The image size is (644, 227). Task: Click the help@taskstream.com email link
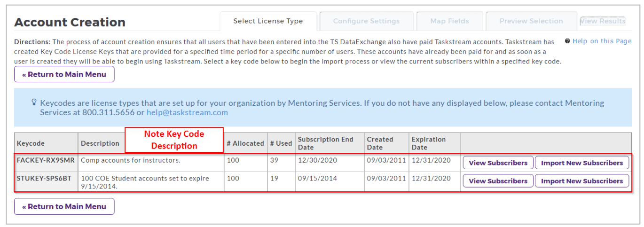pos(187,113)
